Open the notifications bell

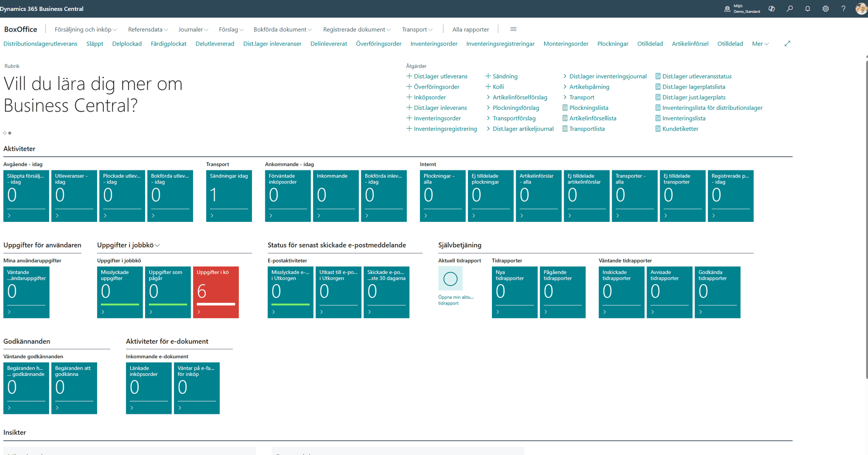point(807,9)
